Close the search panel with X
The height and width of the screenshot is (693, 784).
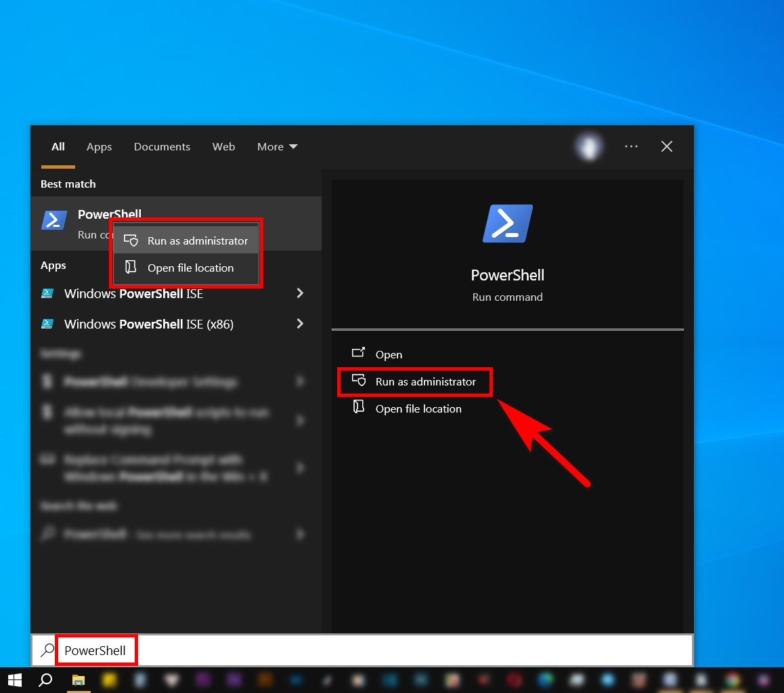666,146
